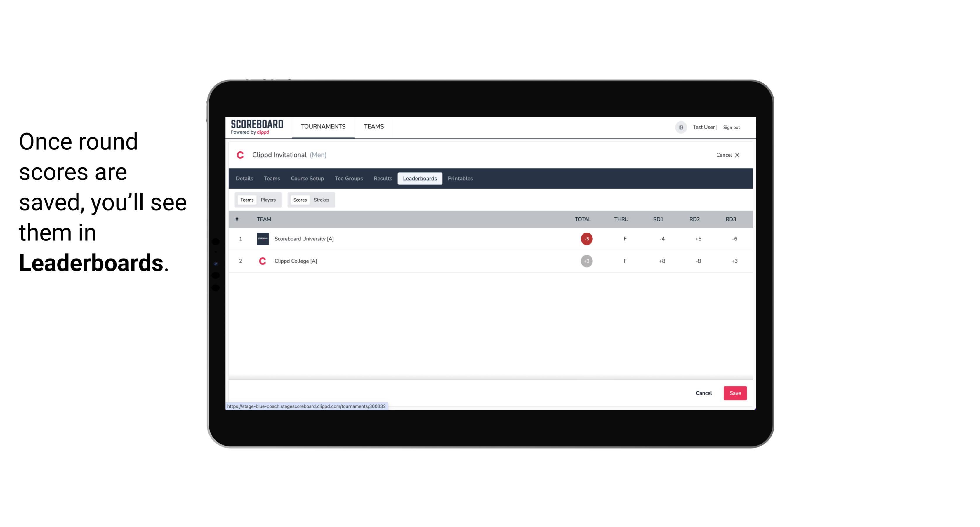Screen dimensions: 980x527
Task: Expand the Course Setup tab
Action: point(307,179)
